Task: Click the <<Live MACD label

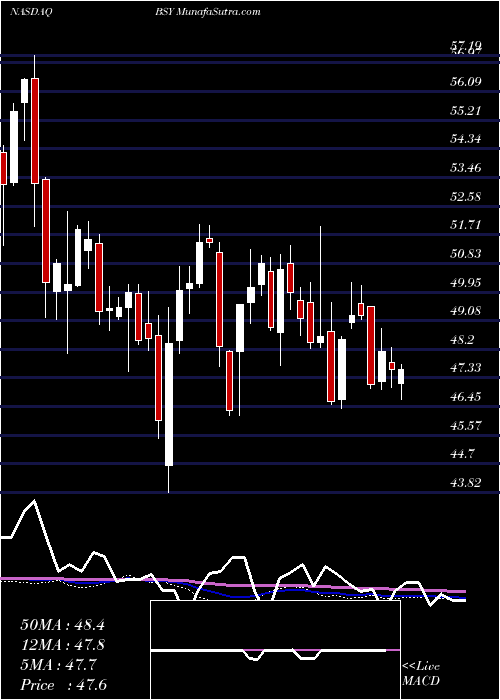Action: click(421, 674)
